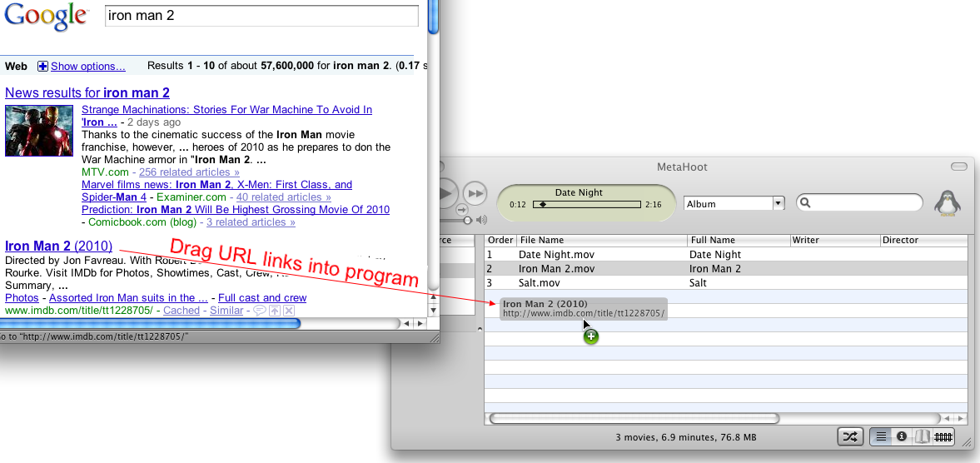Open the 'Show options…' link
Viewport: 980px width, 463px height.
pyautogui.click(x=88, y=67)
